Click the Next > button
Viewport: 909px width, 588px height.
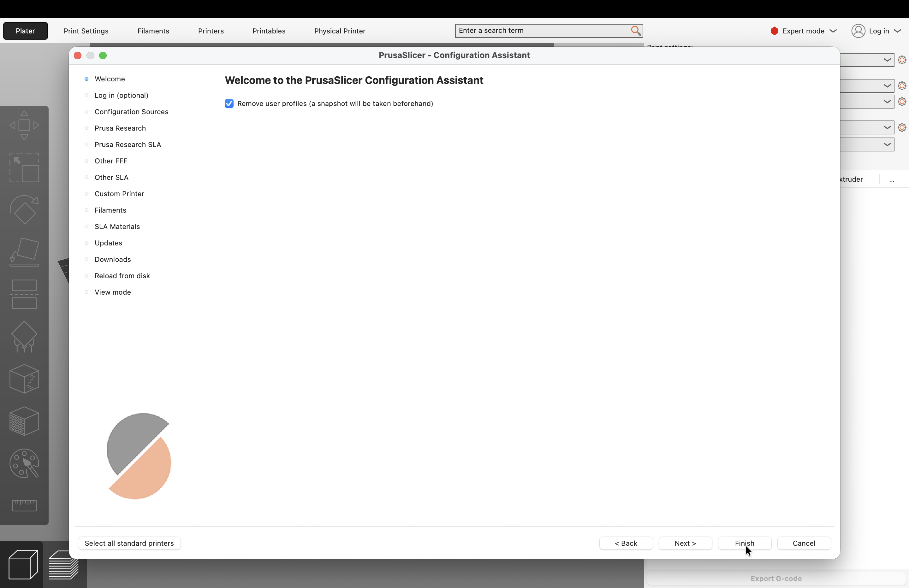(685, 543)
